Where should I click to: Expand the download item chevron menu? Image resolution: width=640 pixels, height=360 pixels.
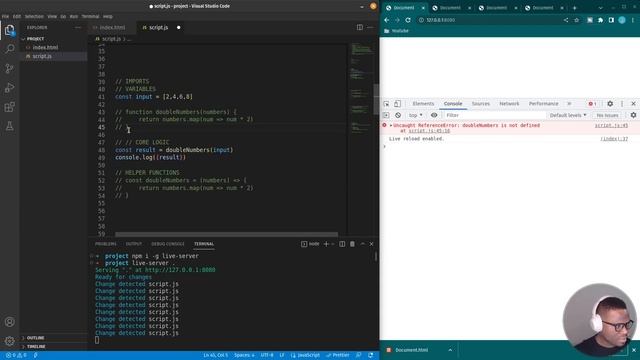[450, 350]
